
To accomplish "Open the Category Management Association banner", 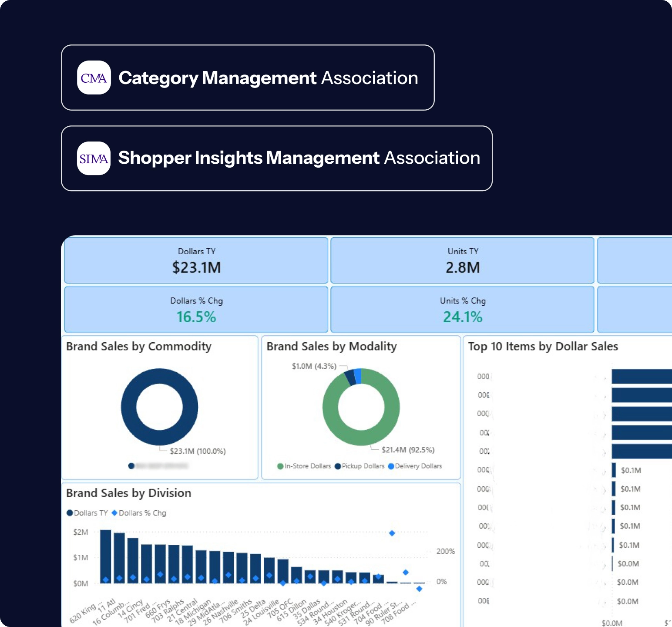I will tap(248, 78).
